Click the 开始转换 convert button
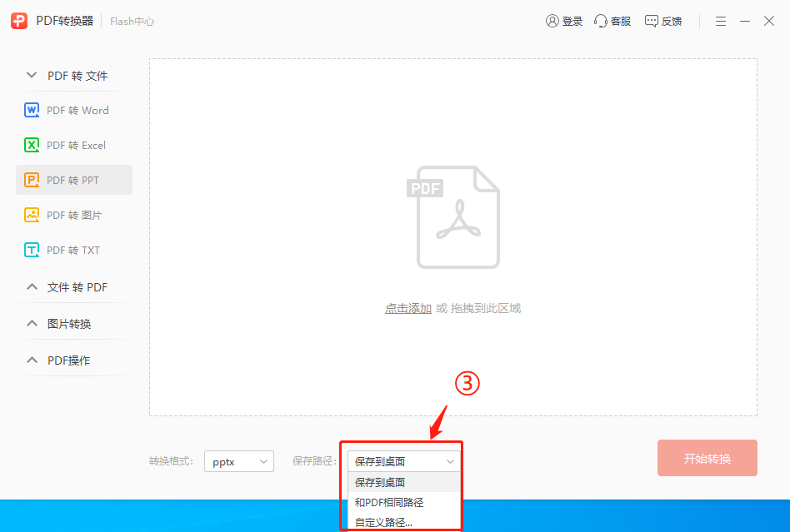The height and width of the screenshot is (532, 790). tap(707, 457)
